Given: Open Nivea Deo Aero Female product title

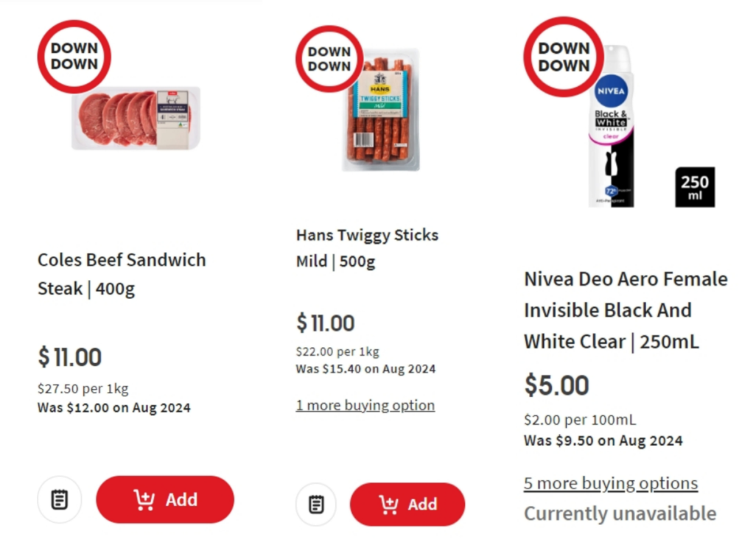Looking at the screenshot, I should tap(625, 310).
